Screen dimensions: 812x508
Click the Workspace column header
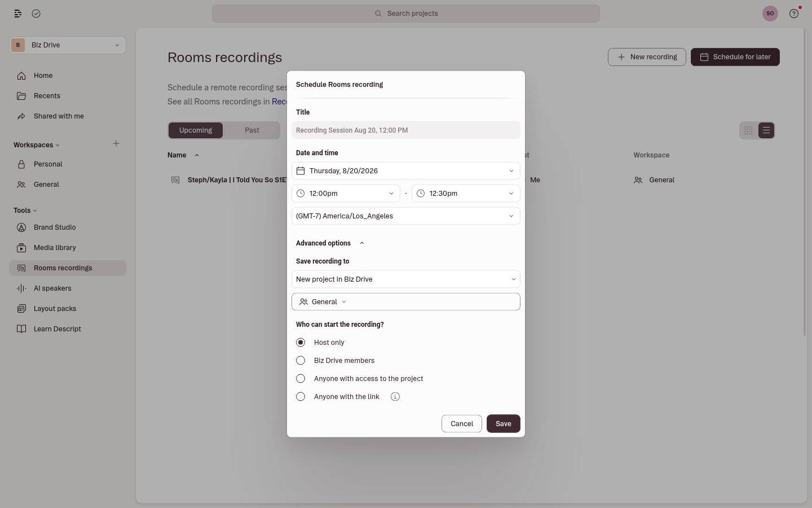[651, 155]
